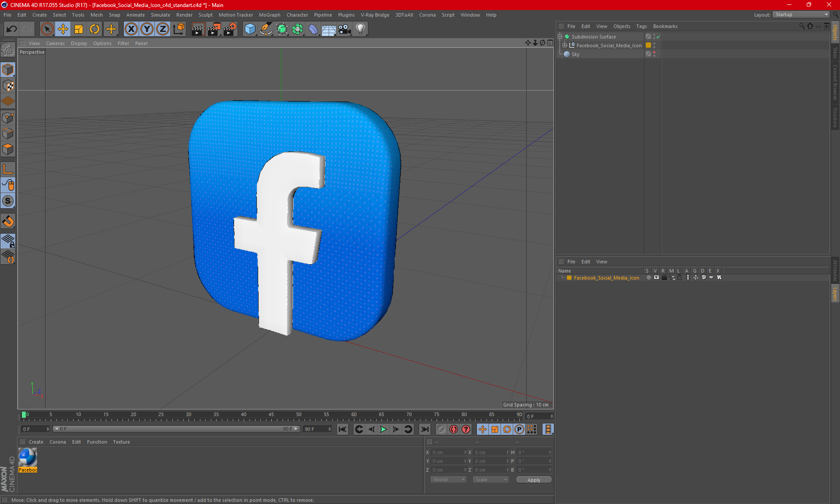Open the deformer objects icon
This screenshot has width=840, height=504.
point(313,29)
